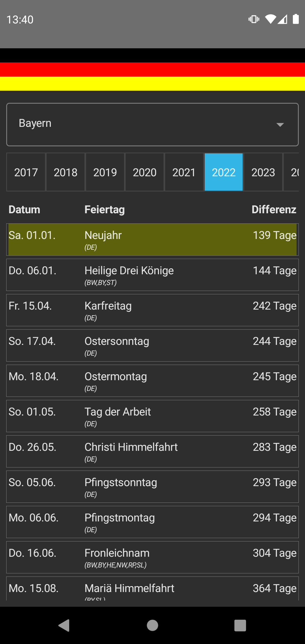Tap the Wi-Fi status icon
Screen dimensions: 305x644
point(270,19)
